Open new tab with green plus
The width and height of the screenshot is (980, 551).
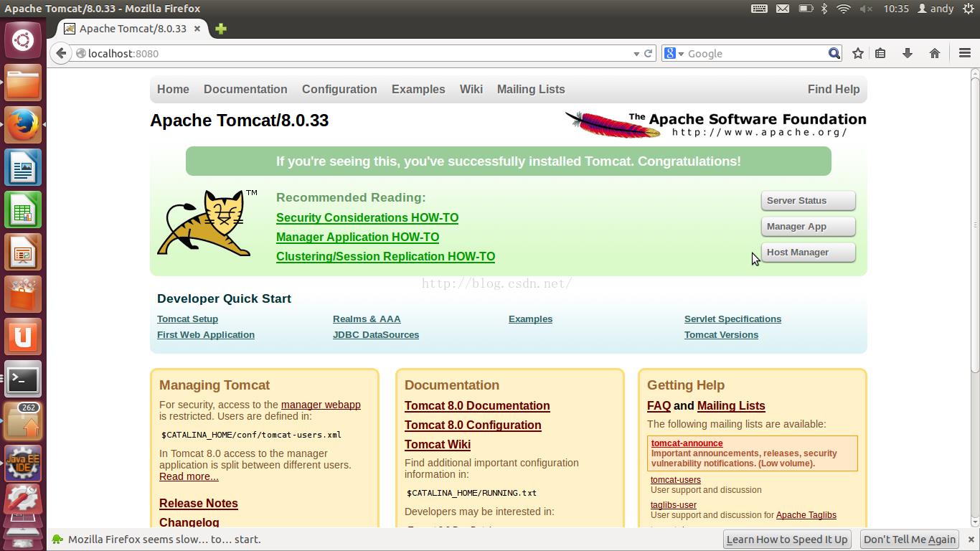click(x=220, y=29)
